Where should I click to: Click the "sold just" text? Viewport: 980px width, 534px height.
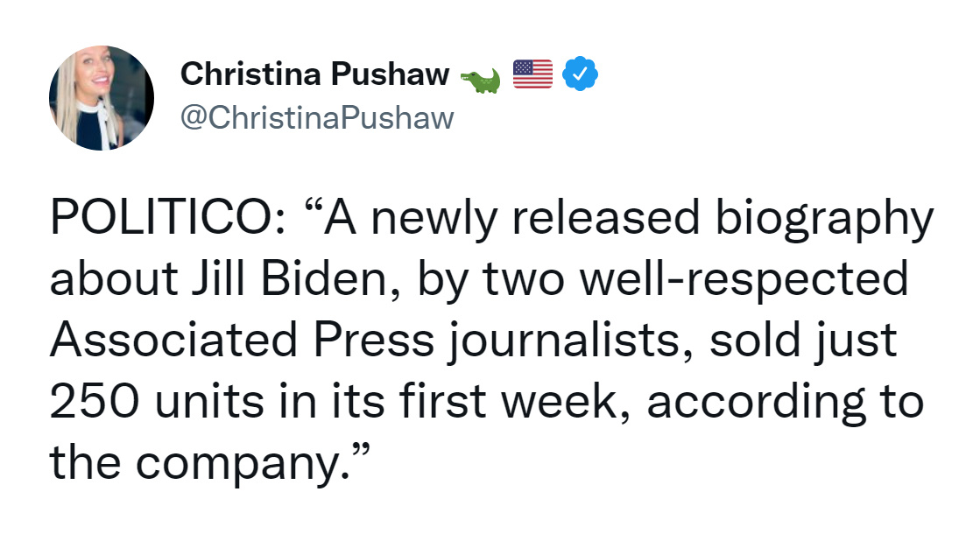(x=803, y=342)
